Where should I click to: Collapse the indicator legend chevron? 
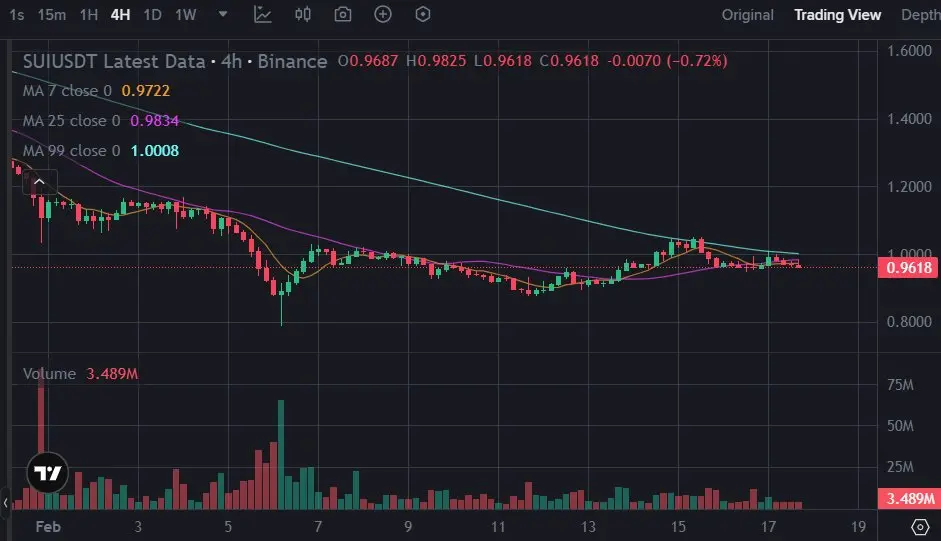[40, 182]
